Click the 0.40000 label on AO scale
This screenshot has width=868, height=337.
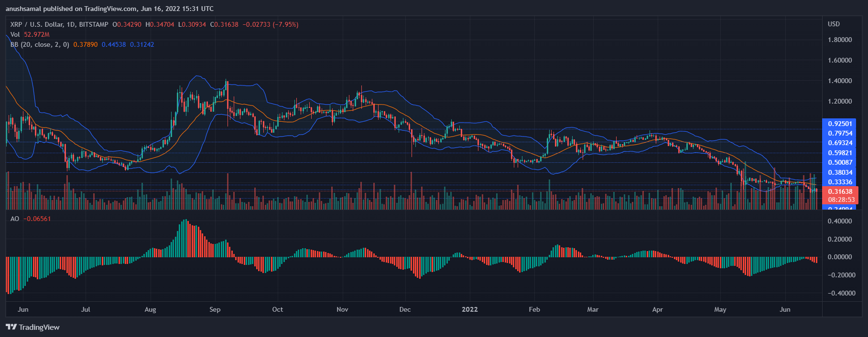coord(839,221)
